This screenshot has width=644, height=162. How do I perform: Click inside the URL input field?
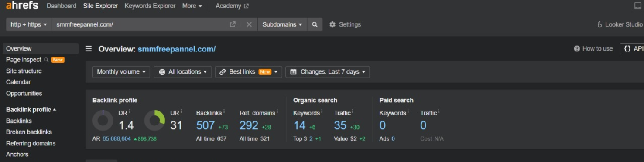[x=140, y=24]
